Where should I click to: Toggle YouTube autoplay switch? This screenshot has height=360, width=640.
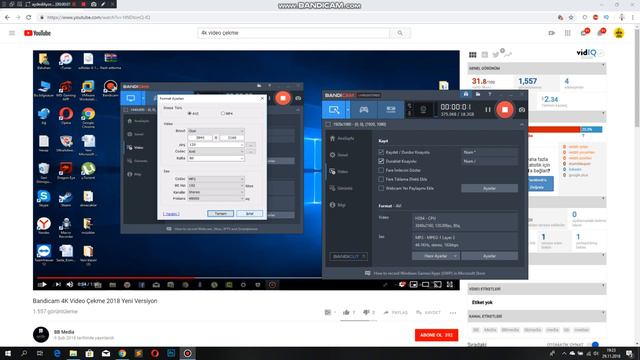click(595, 345)
